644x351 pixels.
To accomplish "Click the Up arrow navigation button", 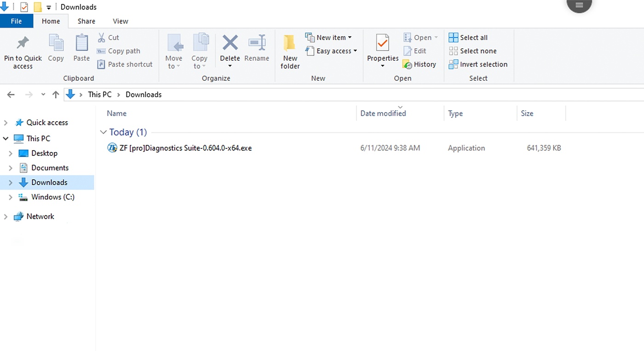I will pos(56,95).
